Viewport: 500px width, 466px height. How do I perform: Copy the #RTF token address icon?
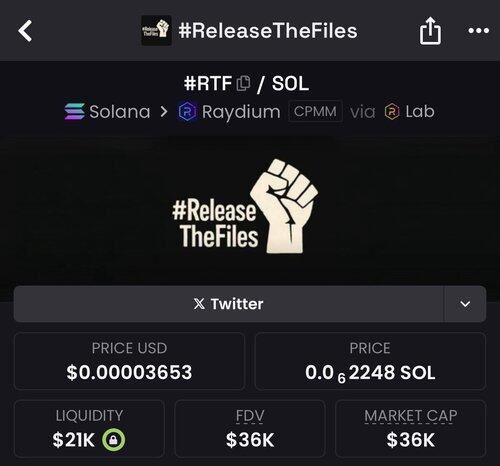pyautogui.click(x=243, y=83)
